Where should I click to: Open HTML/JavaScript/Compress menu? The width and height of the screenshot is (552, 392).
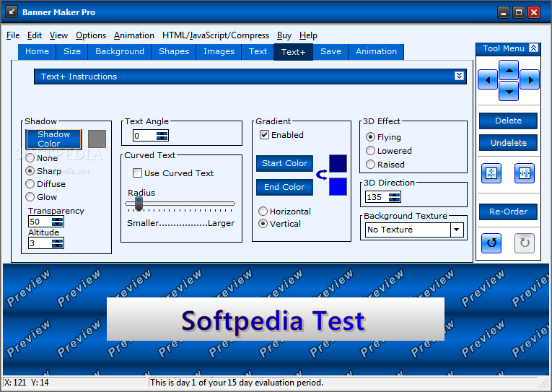coord(216,35)
